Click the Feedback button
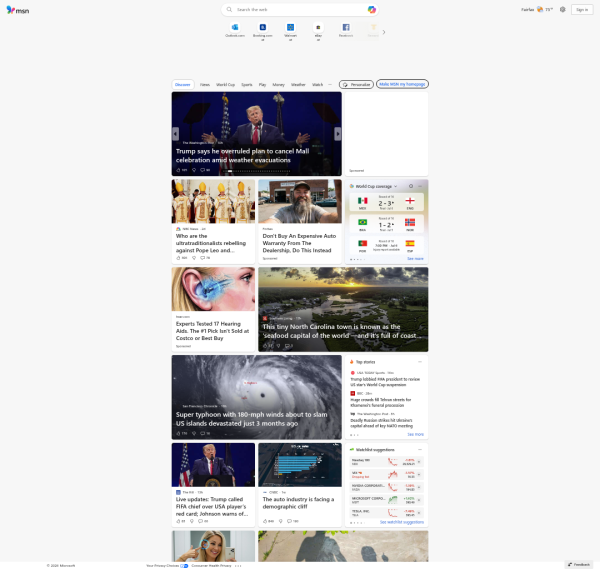Screen dimensions: 600x569 click(x=579, y=564)
